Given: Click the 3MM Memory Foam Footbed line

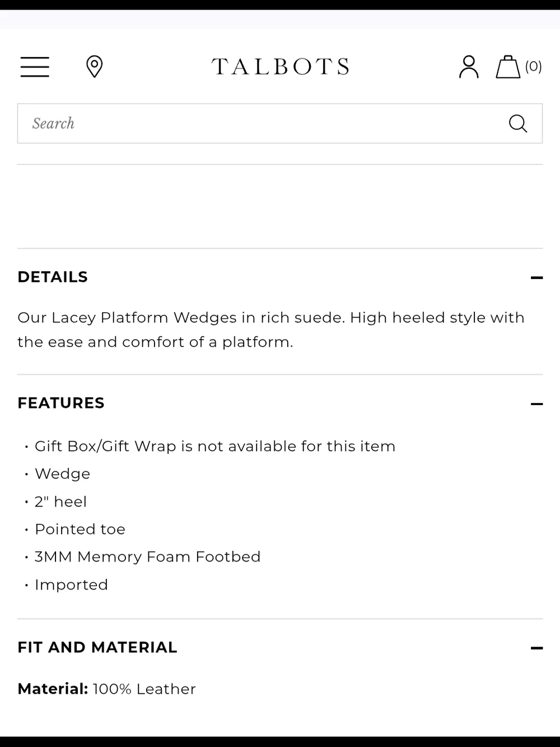Looking at the screenshot, I should [x=148, y=556].
